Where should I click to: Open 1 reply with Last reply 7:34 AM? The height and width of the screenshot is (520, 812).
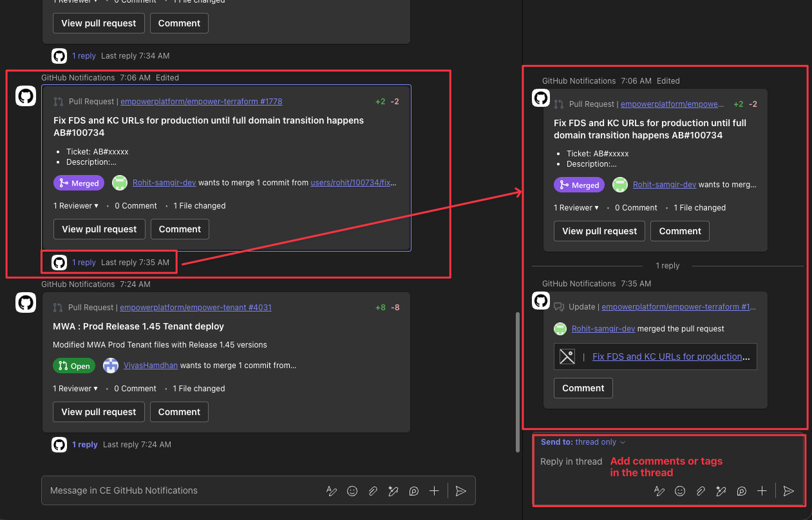coord(84,56)
